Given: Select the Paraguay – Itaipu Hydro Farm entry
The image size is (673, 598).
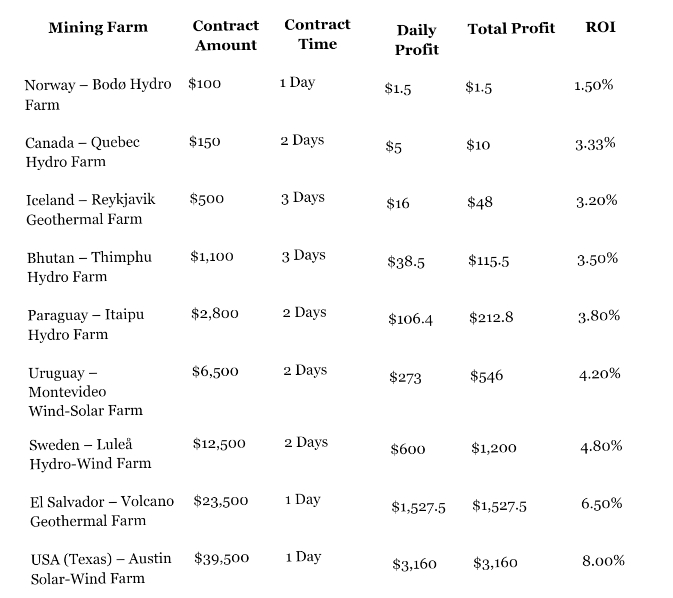Looking at the screenshot, I should point(85,324).
